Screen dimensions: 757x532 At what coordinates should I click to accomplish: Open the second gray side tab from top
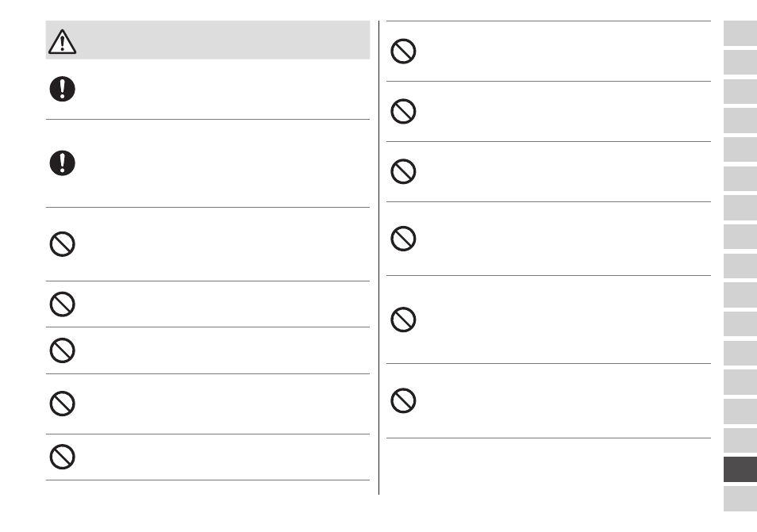pos(740,62)
